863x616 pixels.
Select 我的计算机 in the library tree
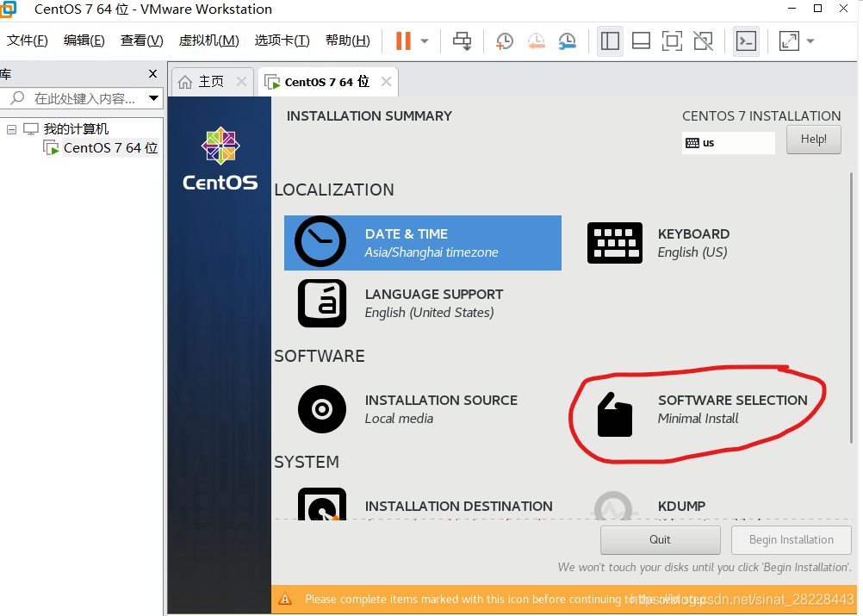pyautogui.click(x=76, y=129)
